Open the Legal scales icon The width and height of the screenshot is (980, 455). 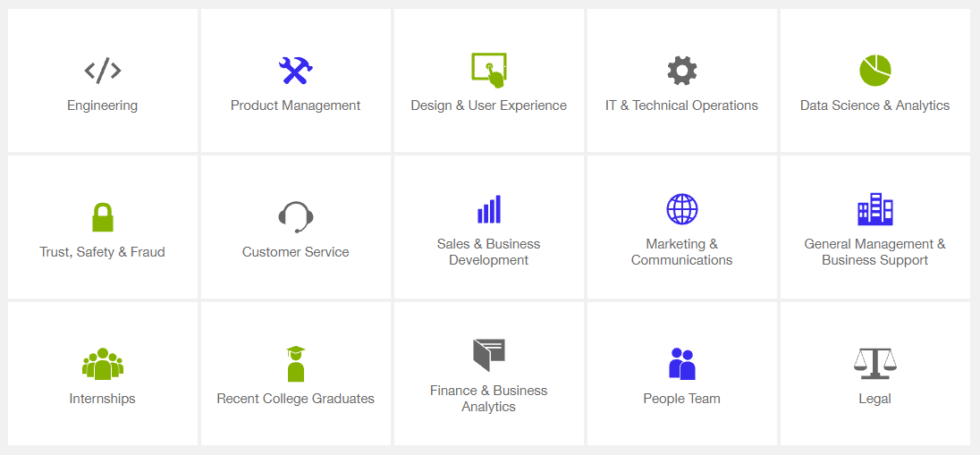(x=875, y=364)
